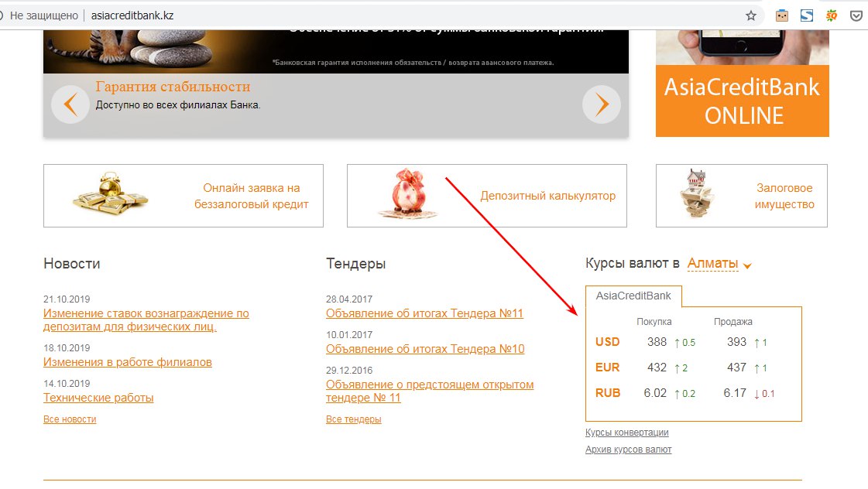Open the Залоговое имущество link
868x489 pixels.
pyautogui.click(x=784, y=196)
